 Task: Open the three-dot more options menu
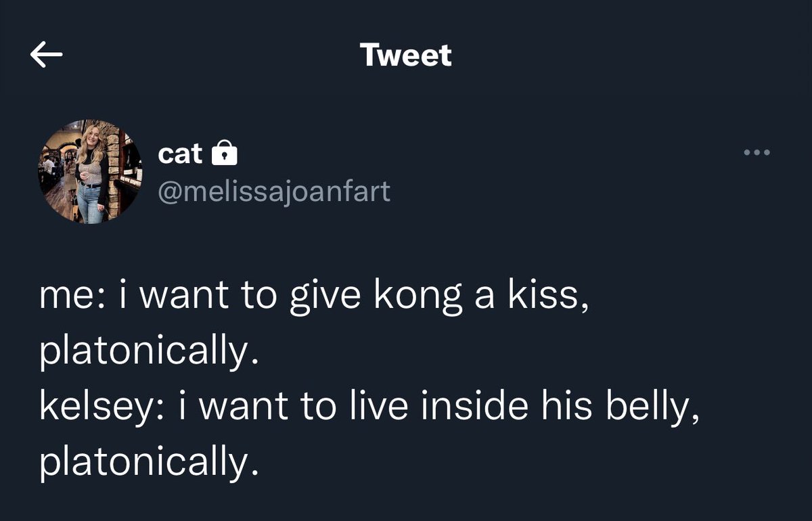pyautogui.click(x=757, y=153)
